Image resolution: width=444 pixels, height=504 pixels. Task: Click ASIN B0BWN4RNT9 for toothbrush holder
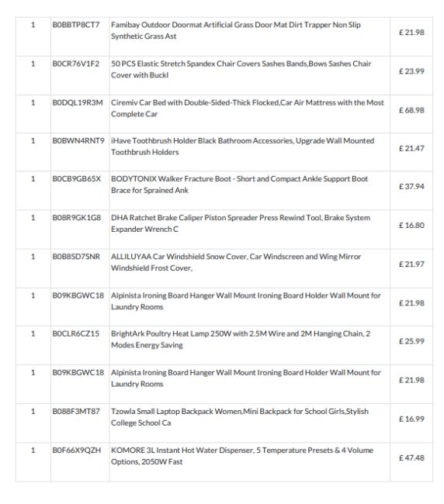coord(78,140)
